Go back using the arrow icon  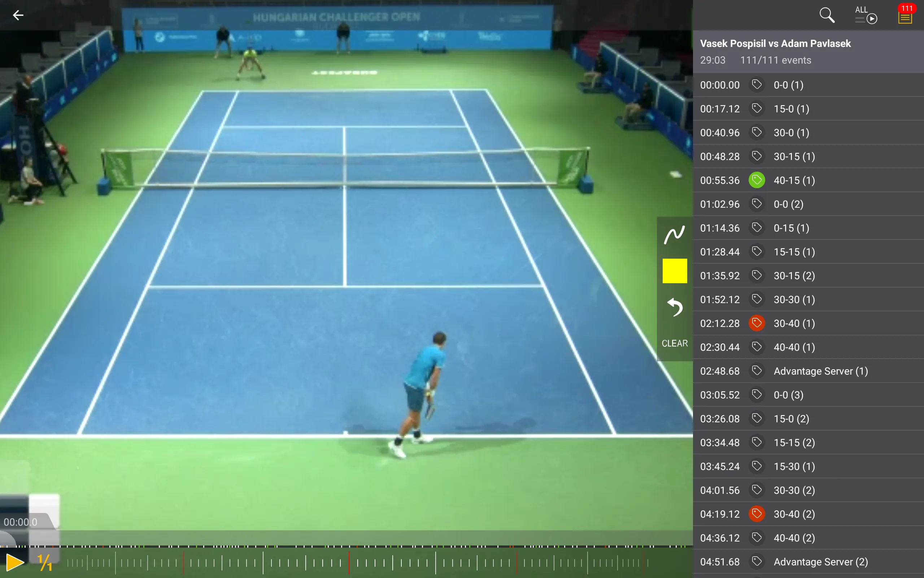point(18,15)
